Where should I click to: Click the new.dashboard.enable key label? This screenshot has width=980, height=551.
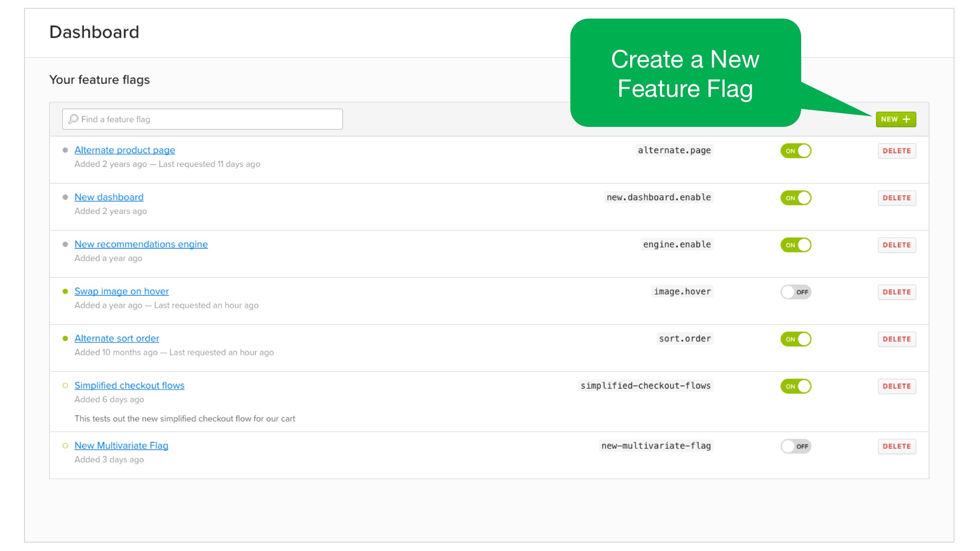pos(658,197)
